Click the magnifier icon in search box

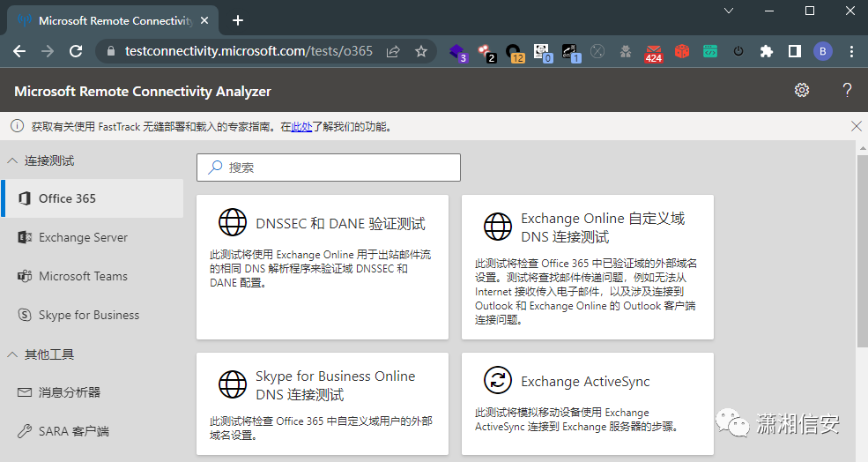point(215,168)
